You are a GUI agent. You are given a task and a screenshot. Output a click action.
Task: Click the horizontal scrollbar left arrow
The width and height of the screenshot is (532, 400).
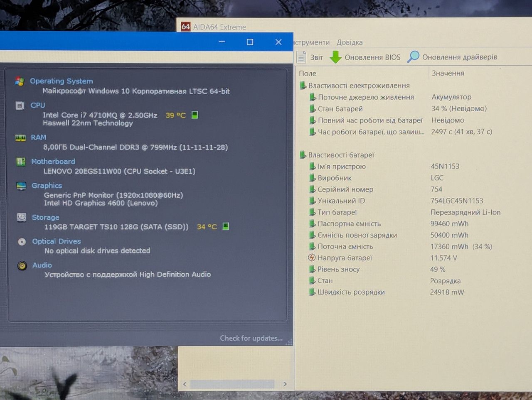pyautogui.click(x=185, y=384)
